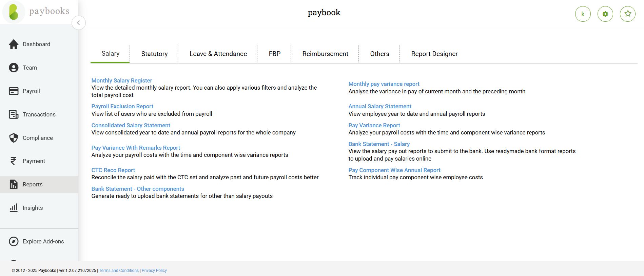Screen dimensions: 644x276
Task: Click the star favorites icon
Action: (627, 14)
